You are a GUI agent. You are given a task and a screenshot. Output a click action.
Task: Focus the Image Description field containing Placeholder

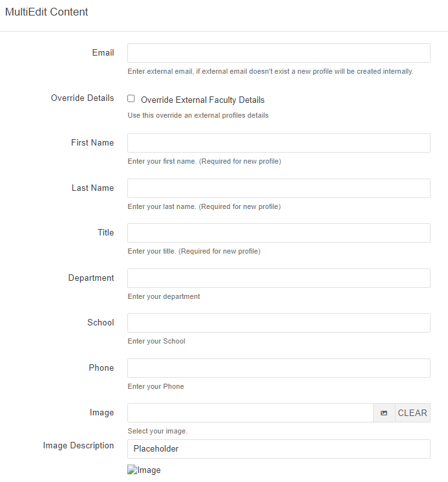click(x=279, y=449)
